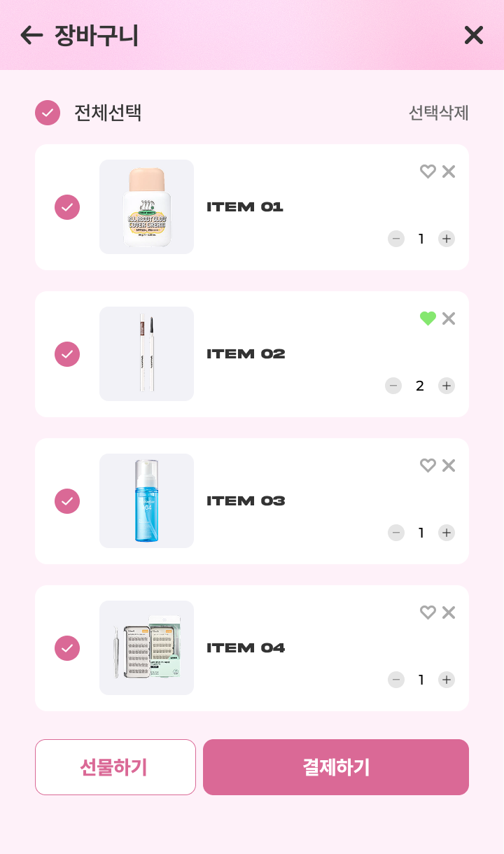Uncheck ITEM 04 selection circle
The image size is (504, 854).
(67, 648)
